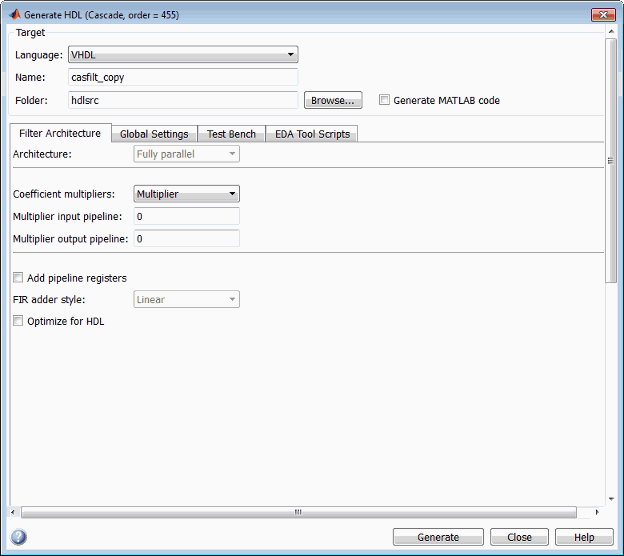Open the Language dropdown showing VHDL
Screen dimensions: 624x556
(x=183, y=55)
